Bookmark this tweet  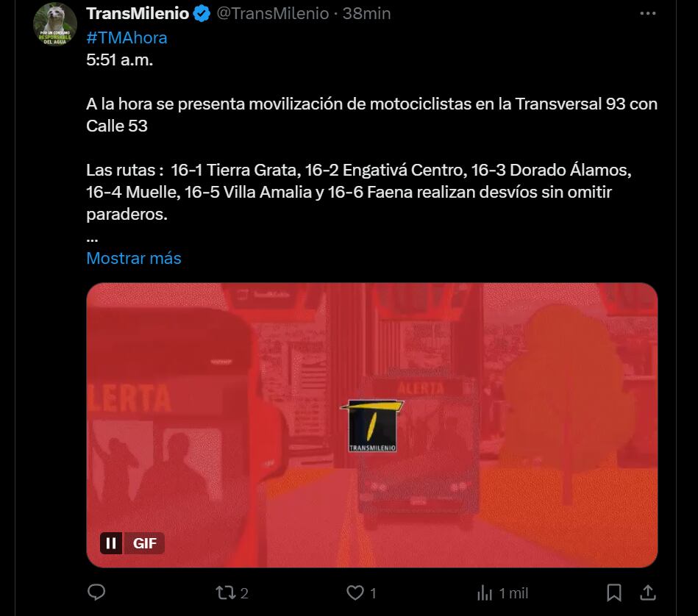click(614, 592)
